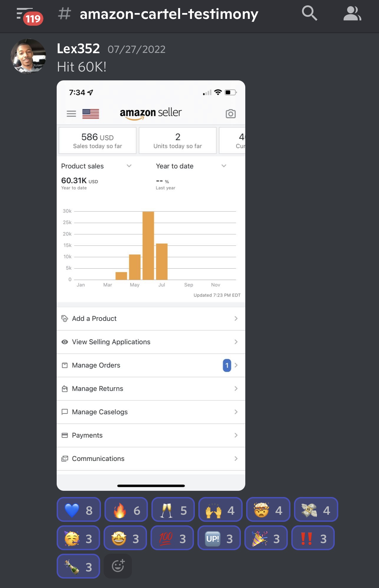Click the tallest June sales bar
Image resolution: width=379 pixels, height=588 pixels.
(148, 246)
